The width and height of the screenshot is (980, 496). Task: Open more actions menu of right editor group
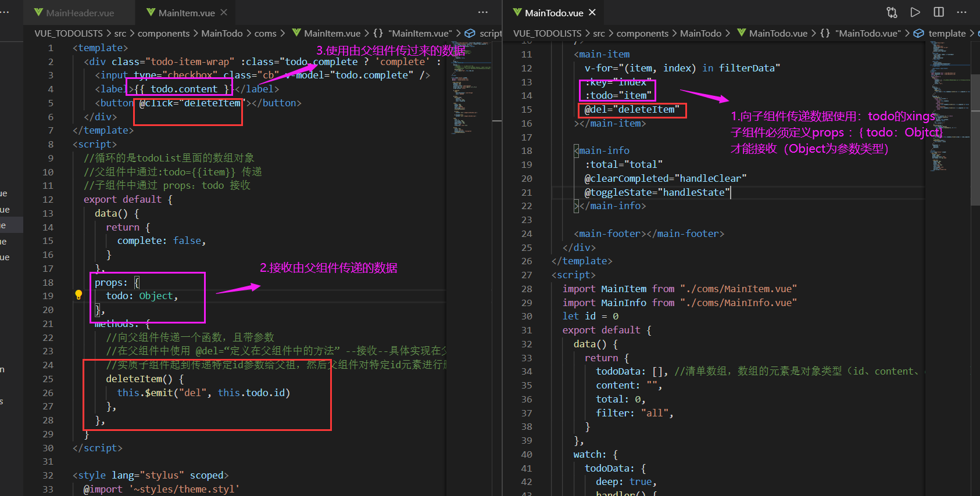point(962,12)
